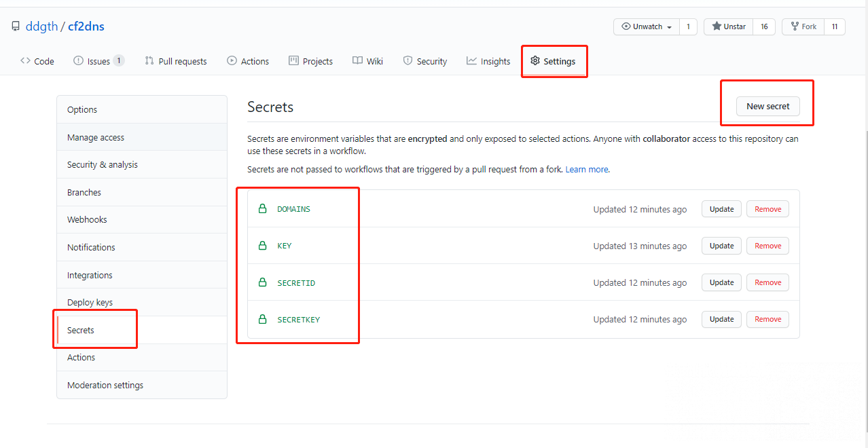This screenshot has width=868, height=448.
Task: Update the KEY secret
Action: [721, 246]
